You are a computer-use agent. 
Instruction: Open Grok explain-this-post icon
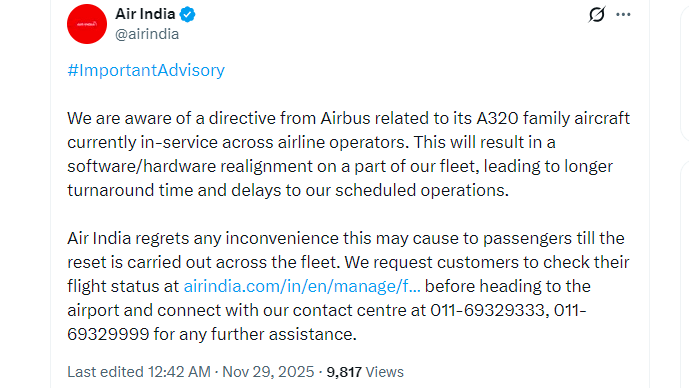(597, 15)
